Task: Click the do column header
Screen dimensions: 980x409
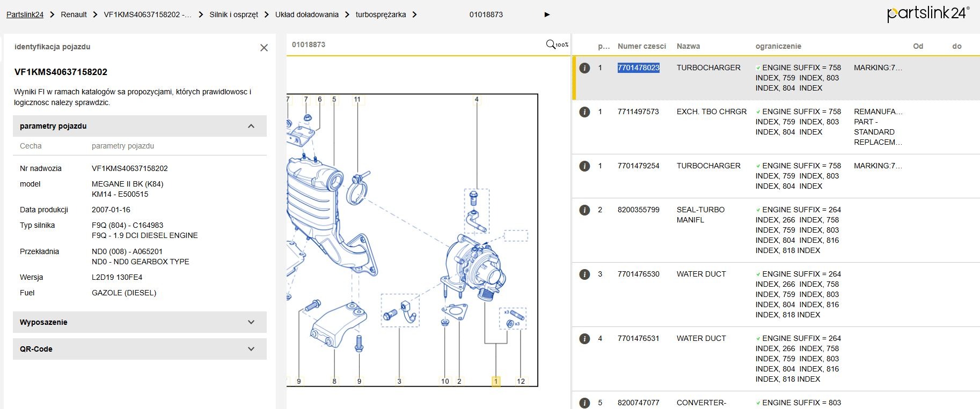Action: [957, 46]
